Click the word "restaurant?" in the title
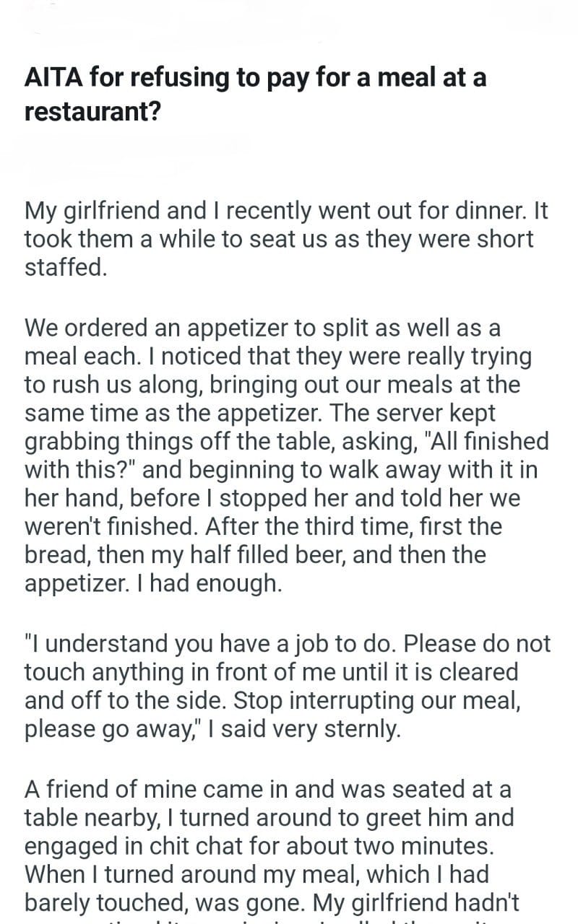Viewport: 578px width, 924px height. [92, 112]
